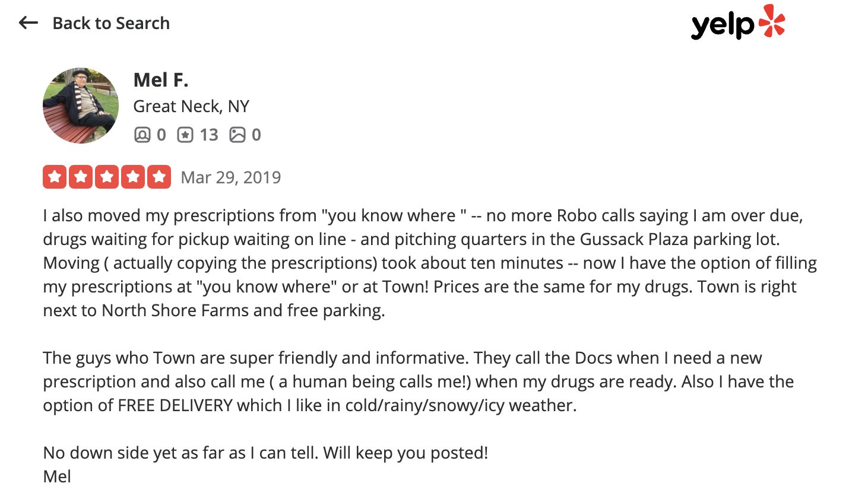Click the first red rating star
Image resolution: width=868 pixels, height=496 pixels.
55,177
